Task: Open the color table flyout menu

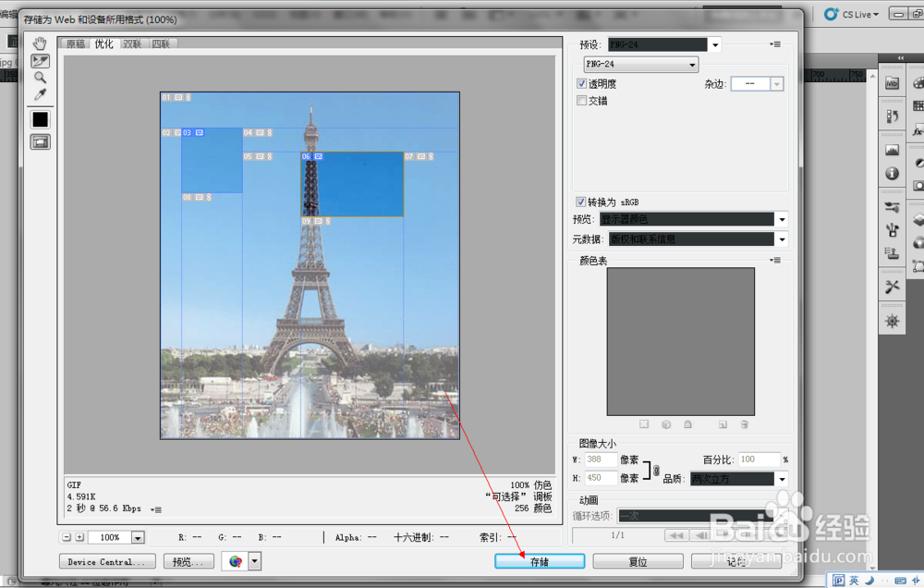Action: click(775, 260)
